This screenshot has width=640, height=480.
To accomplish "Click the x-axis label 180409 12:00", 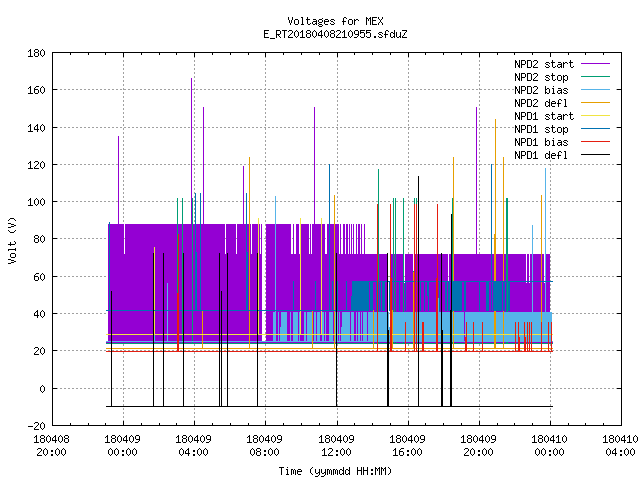I will (x=336, y=446).
